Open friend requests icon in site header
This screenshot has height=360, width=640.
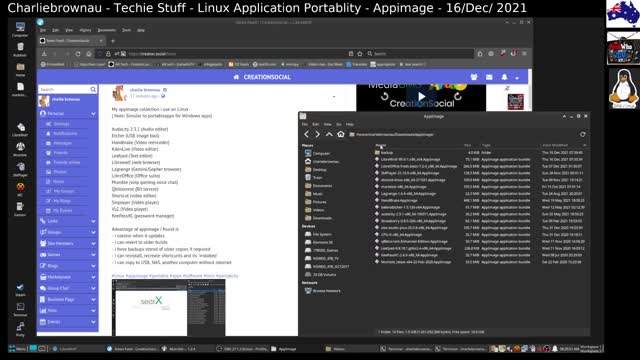pos(474,77)
